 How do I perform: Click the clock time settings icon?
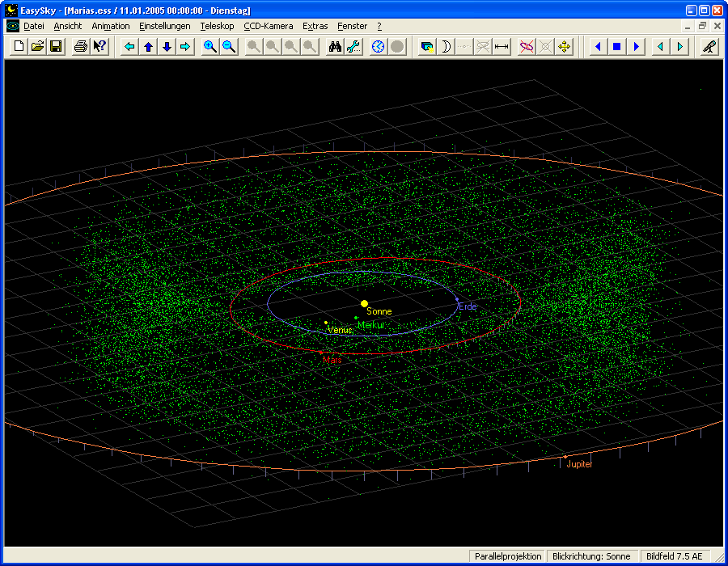[x=379, y=47]
